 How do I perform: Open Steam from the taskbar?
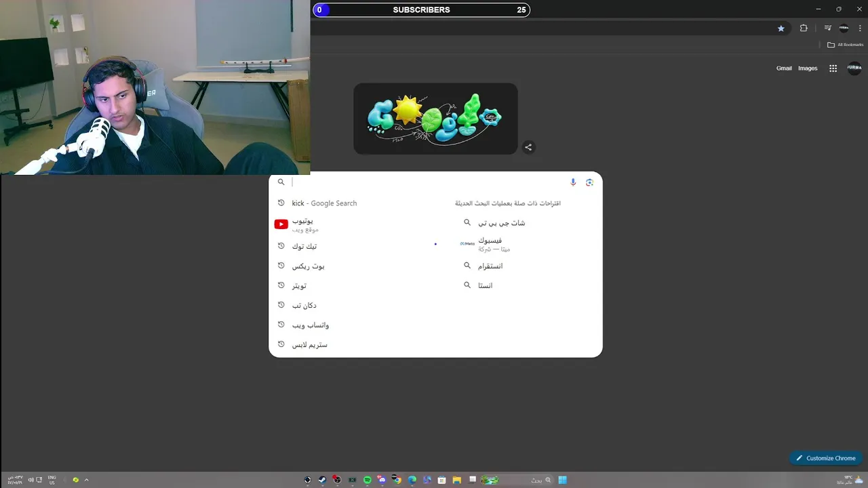[322, 480]
